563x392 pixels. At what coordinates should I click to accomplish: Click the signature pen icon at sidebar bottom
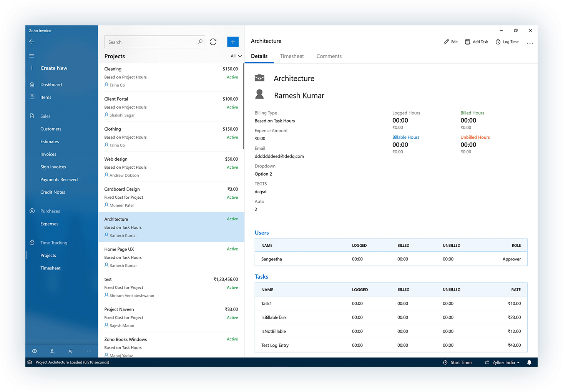coord(53,351)
